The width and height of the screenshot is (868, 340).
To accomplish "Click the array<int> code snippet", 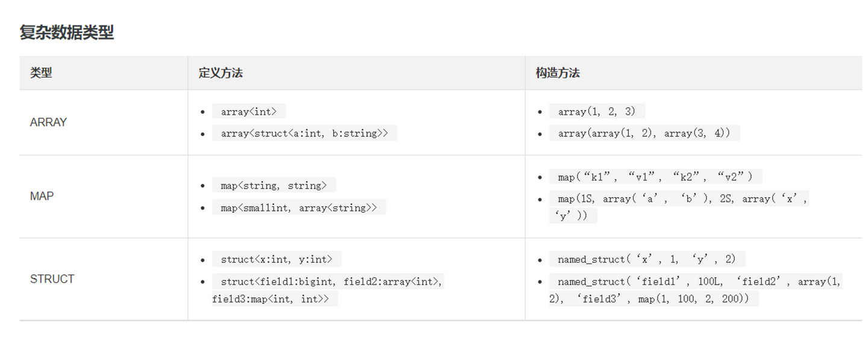I will pyautogui.click(x=248, y=112).
